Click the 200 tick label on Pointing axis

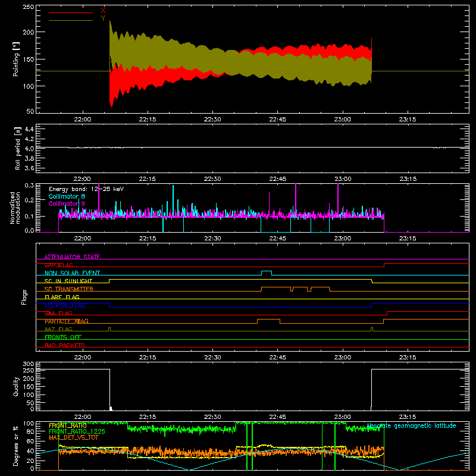[28, 32]
